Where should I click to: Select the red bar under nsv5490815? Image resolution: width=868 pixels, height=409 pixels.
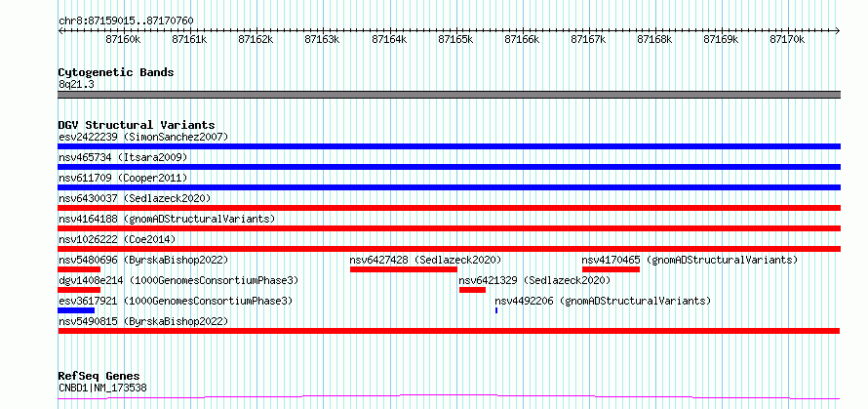pyautogui.click(x=449, y=331)
